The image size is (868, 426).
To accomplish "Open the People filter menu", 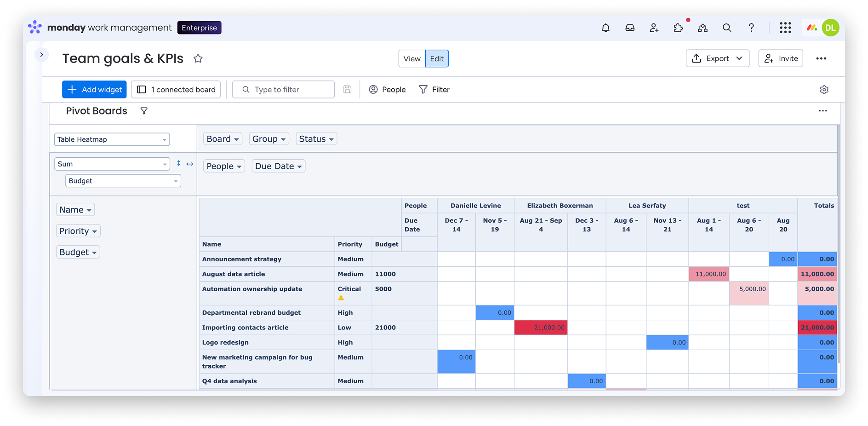I will coord(388,90).
